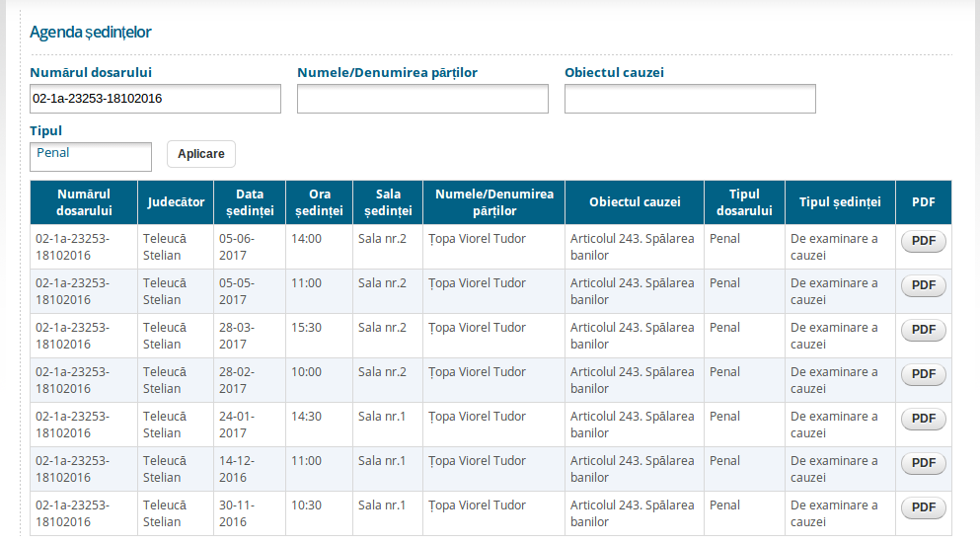Click the Tipul ședinței column header

click(840, 202)
